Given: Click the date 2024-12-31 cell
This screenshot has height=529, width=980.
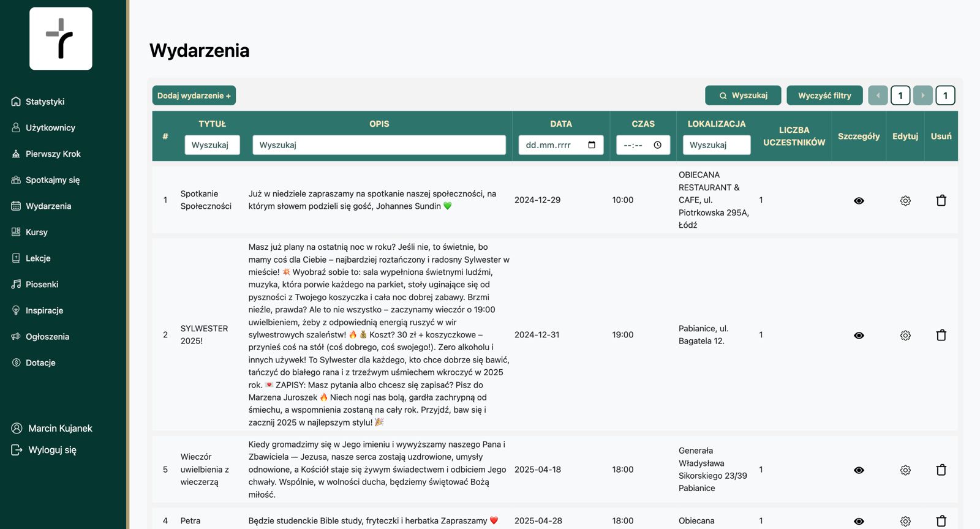Looking at the screenshot, I should pos(537,334).
